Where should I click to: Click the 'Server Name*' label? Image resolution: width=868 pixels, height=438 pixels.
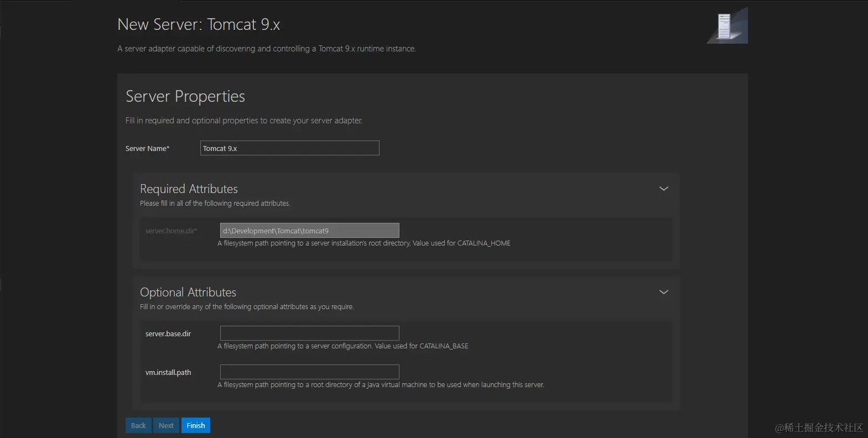pos(147,149)
